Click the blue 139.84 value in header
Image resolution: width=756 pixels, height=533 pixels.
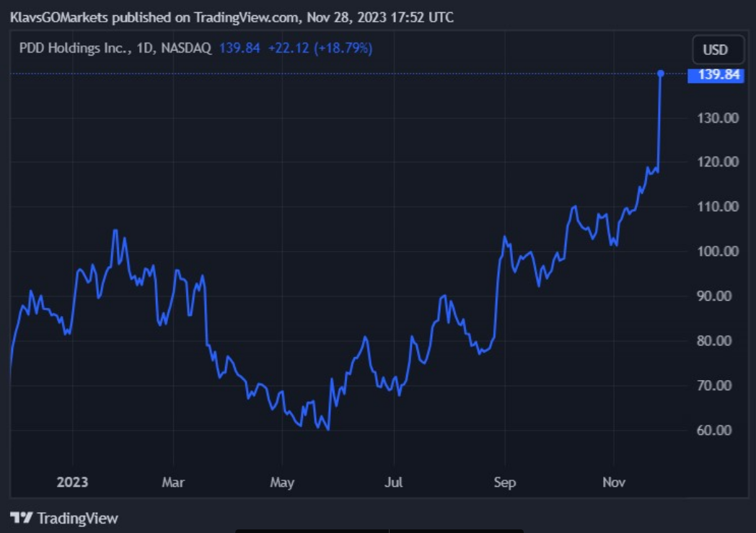[x=239, y=48]
